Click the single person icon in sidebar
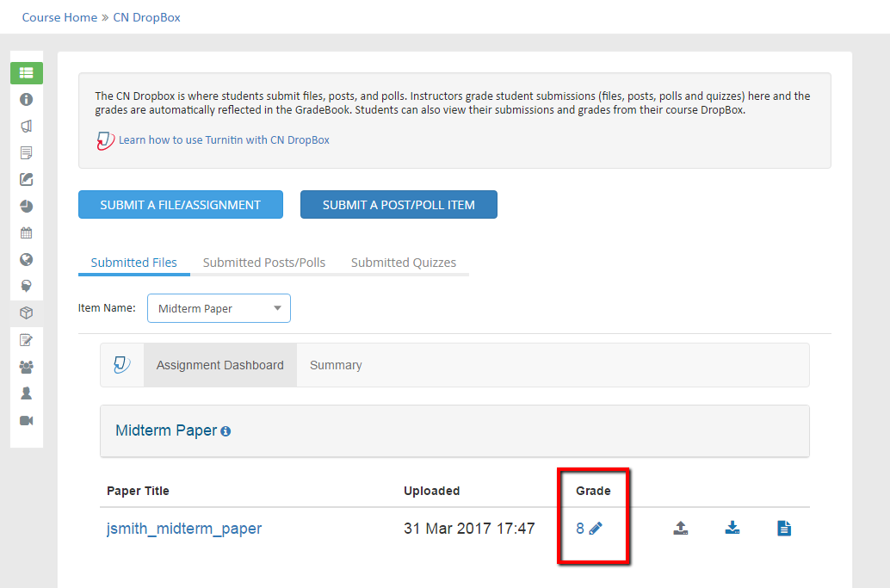This screenshot has height=588, width=890. coord(26,393)
